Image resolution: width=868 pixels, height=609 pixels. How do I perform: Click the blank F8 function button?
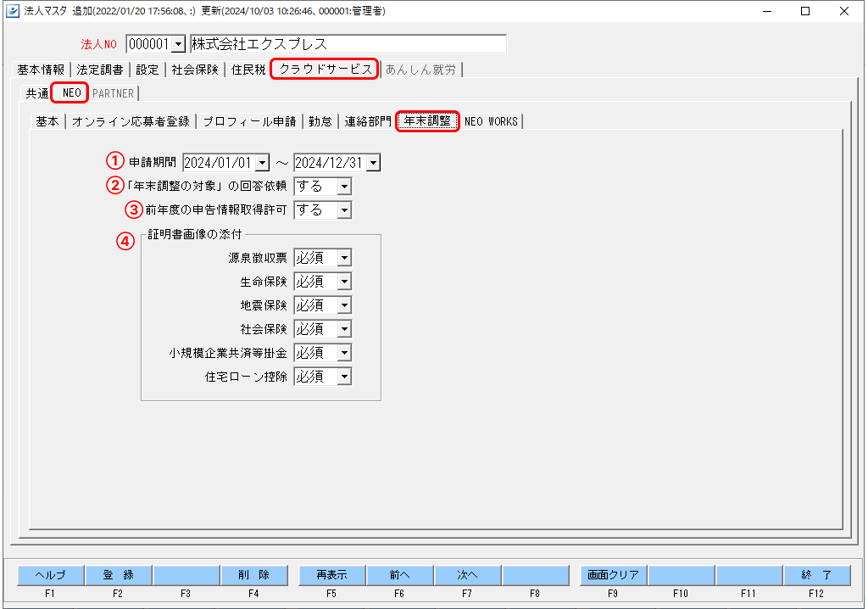[x=536, y=575]
